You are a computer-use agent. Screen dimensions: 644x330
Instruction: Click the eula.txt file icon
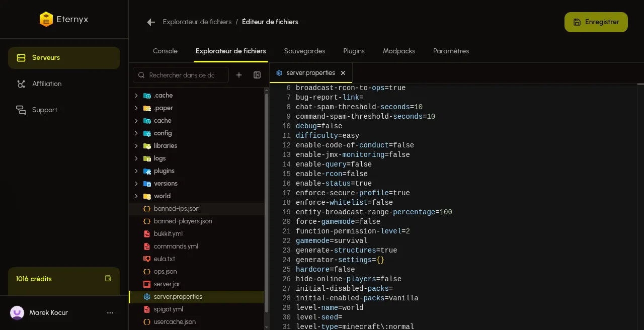pos(147,259)
